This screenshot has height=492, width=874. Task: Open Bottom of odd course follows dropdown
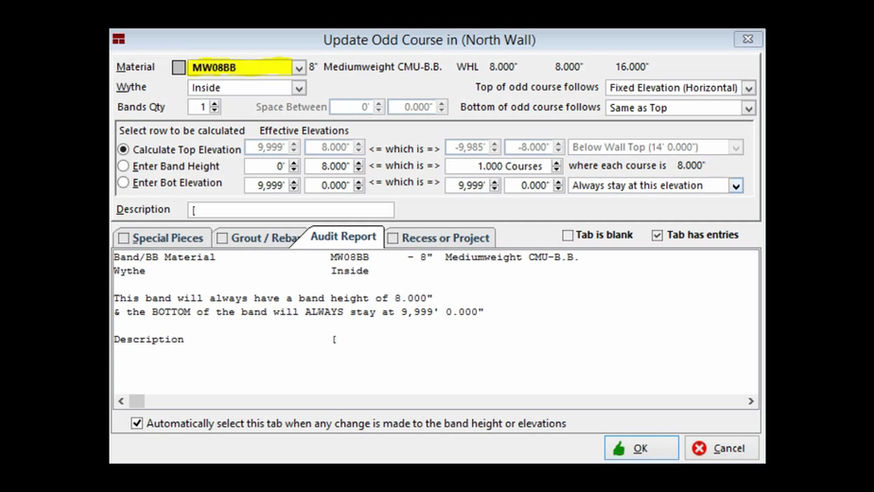[749, 108]
